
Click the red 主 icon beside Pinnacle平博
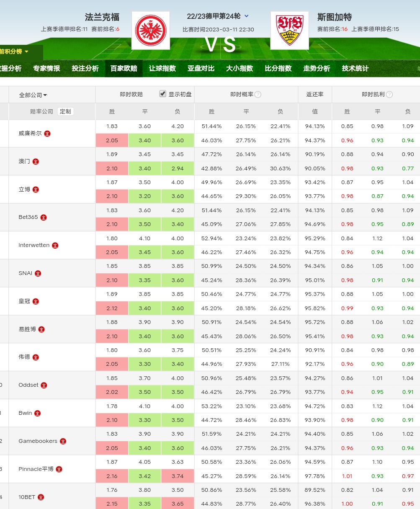pos(59,469)
